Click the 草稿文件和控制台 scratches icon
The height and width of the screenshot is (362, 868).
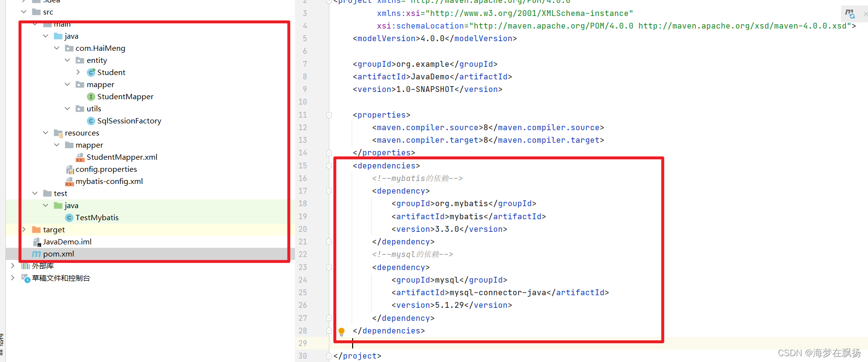coord(26,278)
